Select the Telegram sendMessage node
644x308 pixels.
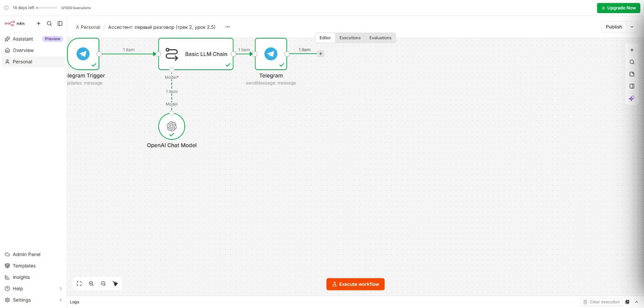click(271, 54)
